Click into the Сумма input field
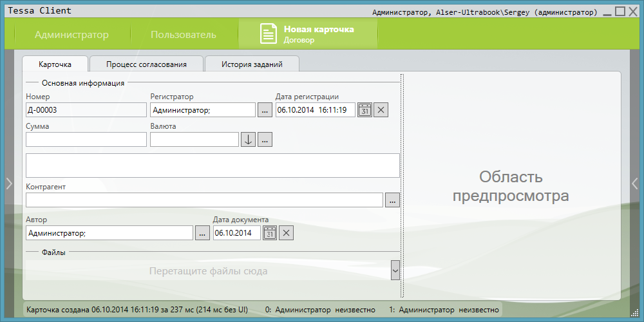 click(86, 139)
